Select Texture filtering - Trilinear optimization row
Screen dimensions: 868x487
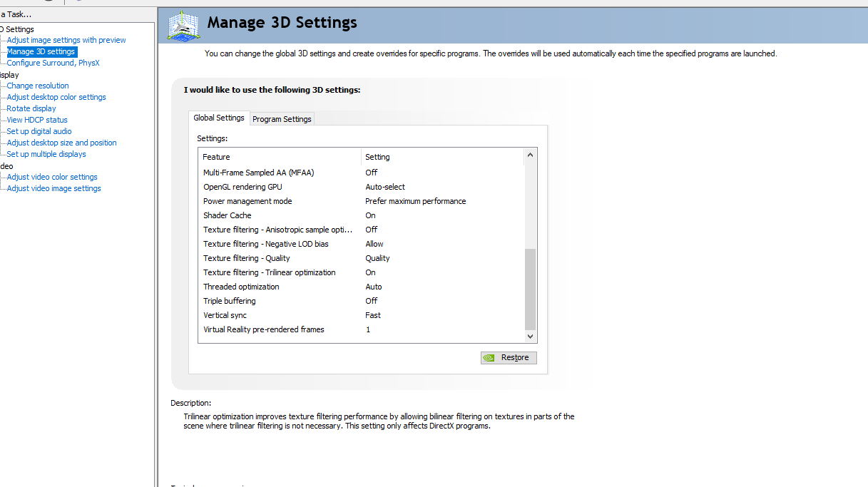(361, 272)
